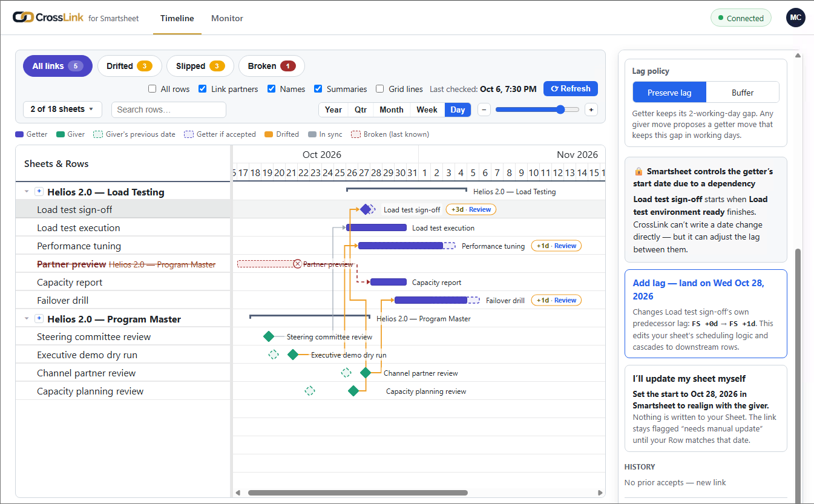Screen dimensions: 814x504
Task: Filter by Drifted links
Action: click(130, 66)
